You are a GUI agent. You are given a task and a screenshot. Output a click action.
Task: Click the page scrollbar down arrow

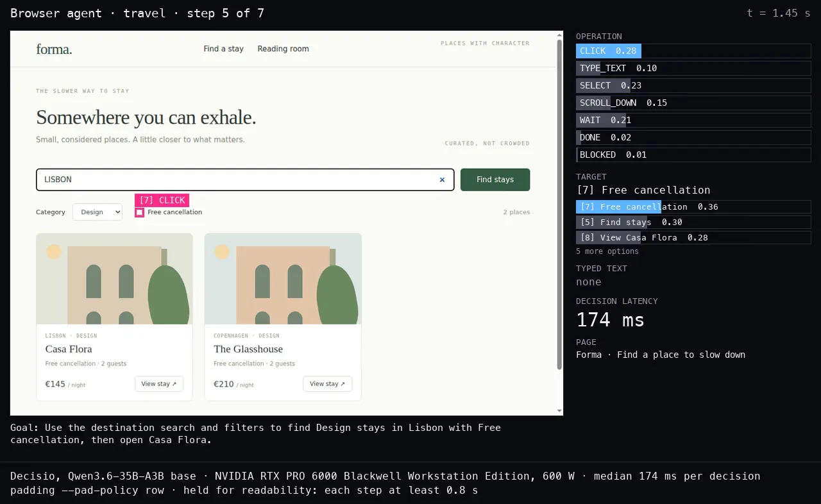click(559, 411)
